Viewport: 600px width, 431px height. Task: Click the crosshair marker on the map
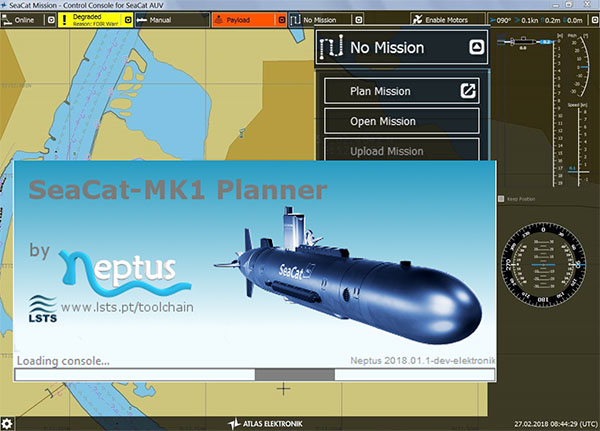283,389
